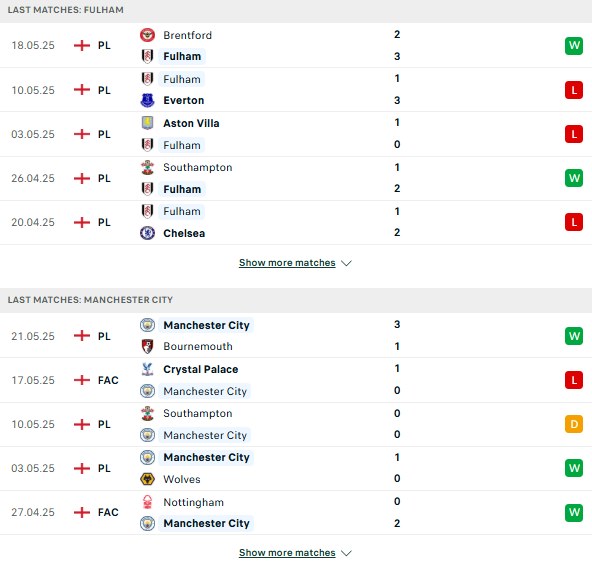Click the Wolves club crest icon
Image resolution: width=592 pixels, height=567 pixels.
coord(147,479)
